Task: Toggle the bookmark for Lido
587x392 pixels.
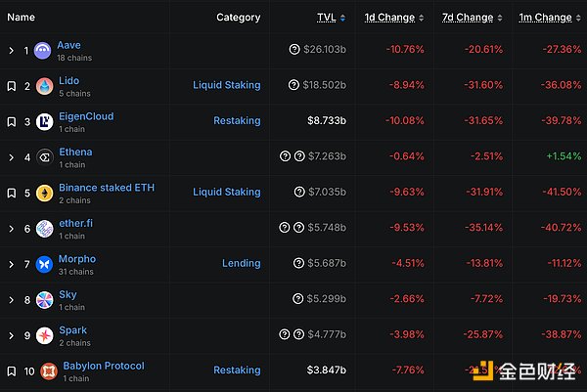Action: 11,86
